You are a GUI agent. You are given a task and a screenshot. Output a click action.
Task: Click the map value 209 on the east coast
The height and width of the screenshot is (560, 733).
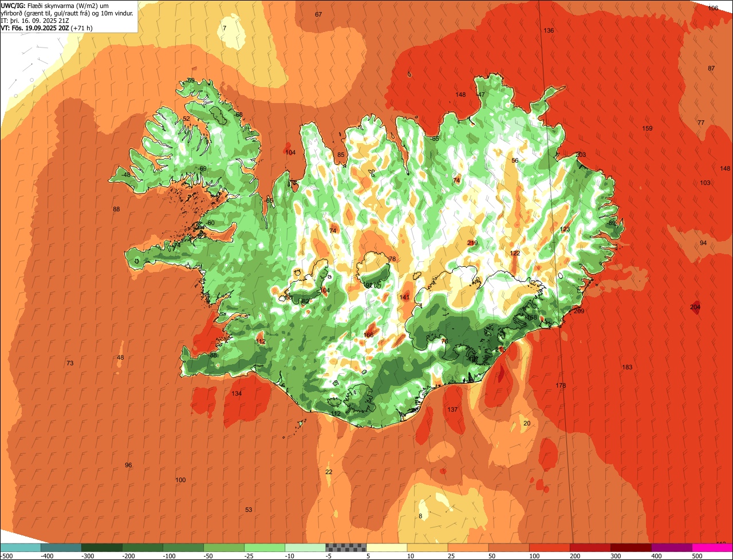(x=579, y=311)
